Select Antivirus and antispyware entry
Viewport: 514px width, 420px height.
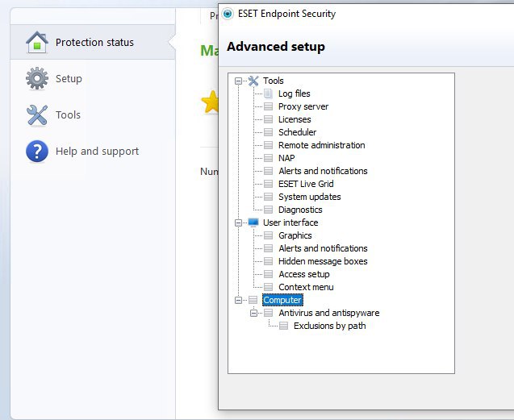pos(329,313)
